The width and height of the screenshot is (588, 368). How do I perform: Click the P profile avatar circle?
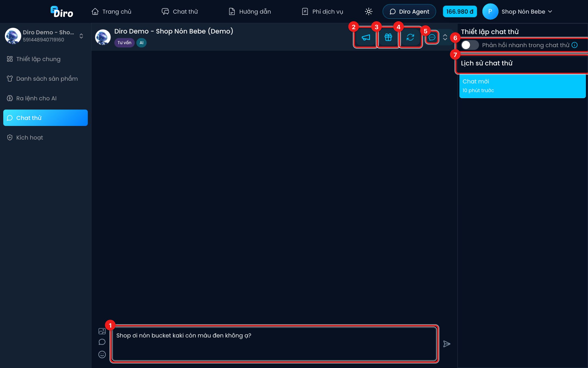pyautogui.click(x=490, y=11)
